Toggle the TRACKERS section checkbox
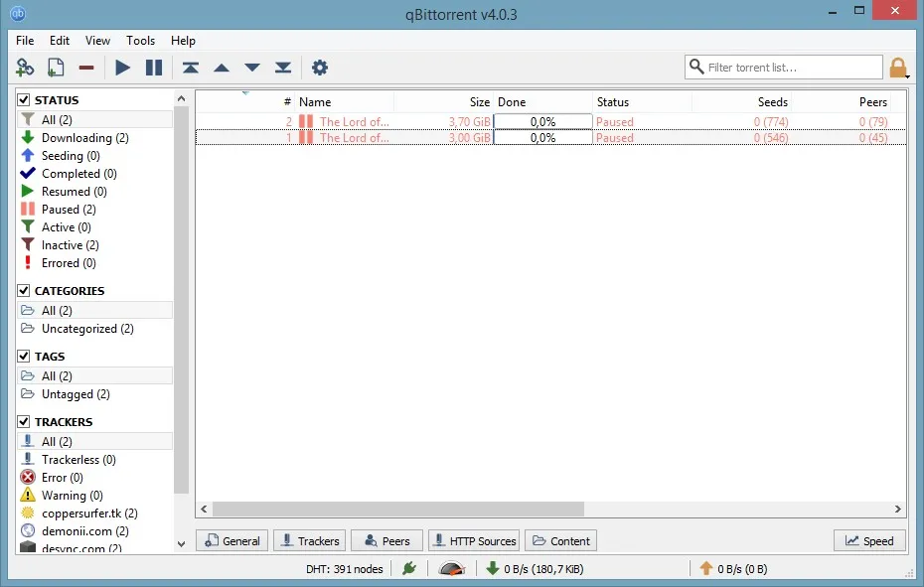The width and height of the screenshot is (924, 587). 24,421
